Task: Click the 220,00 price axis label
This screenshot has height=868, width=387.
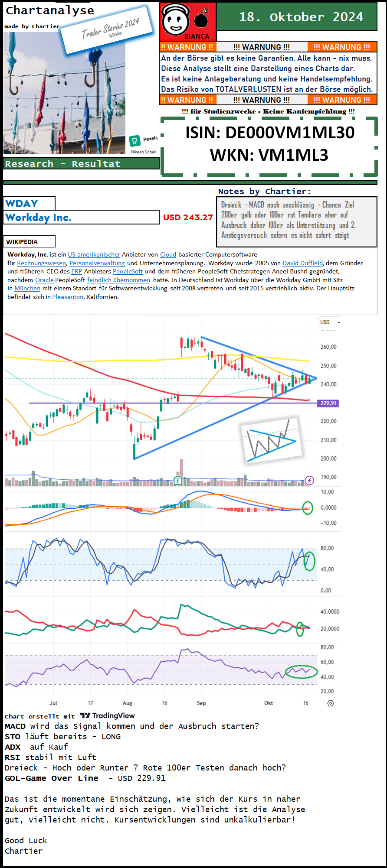Action: [x=328, y=421]
